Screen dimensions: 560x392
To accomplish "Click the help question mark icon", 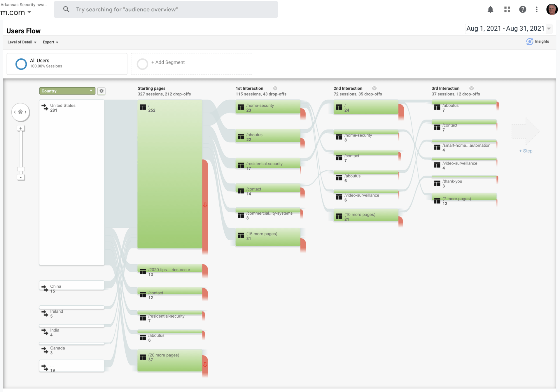I will [522, 10].
